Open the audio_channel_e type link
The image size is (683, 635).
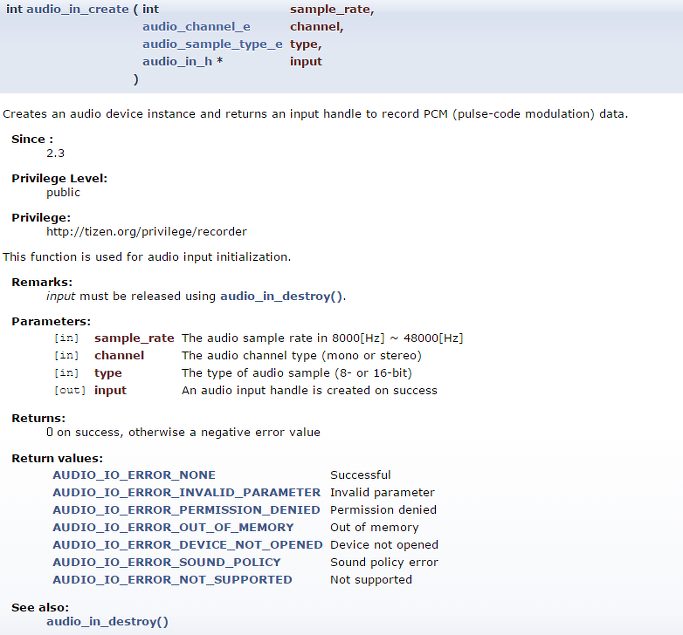[196, 27]
